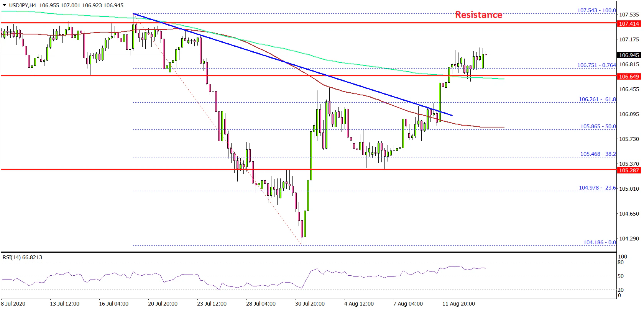This screenshot has width=644, height=309.
Task: Select the Fibonacci label 105.865 - 50.0
Action: point(598,126)
